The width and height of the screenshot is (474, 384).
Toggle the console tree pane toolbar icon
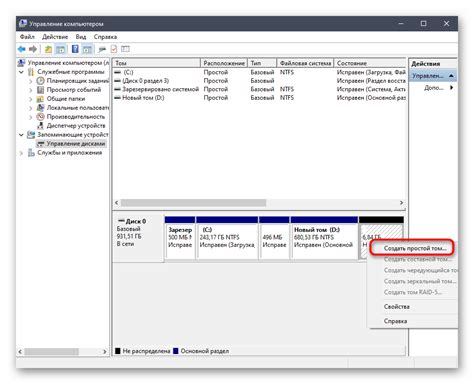(x=60, y=49)
